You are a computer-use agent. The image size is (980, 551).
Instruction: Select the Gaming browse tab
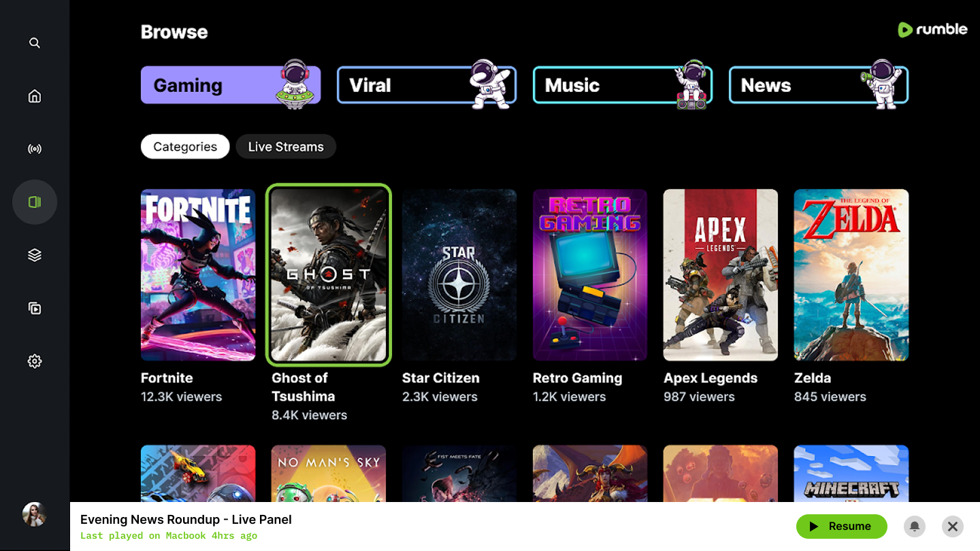[x=231, y=85]
